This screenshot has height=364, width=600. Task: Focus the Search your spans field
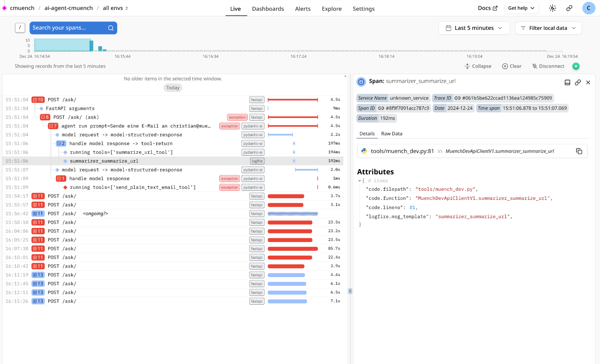[73, 28]
